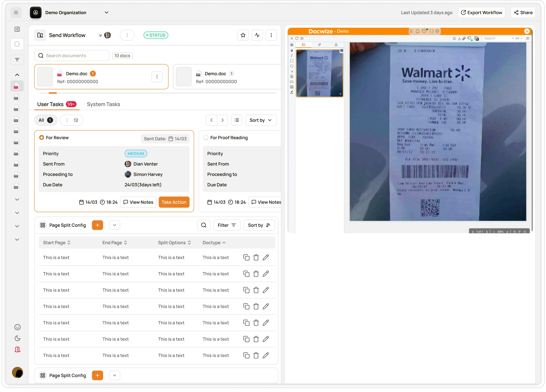Image resolution: width=546 pixels, height=392 pixels.
Task: Toggle dark mode moon icon
Action: click(17, 338)
